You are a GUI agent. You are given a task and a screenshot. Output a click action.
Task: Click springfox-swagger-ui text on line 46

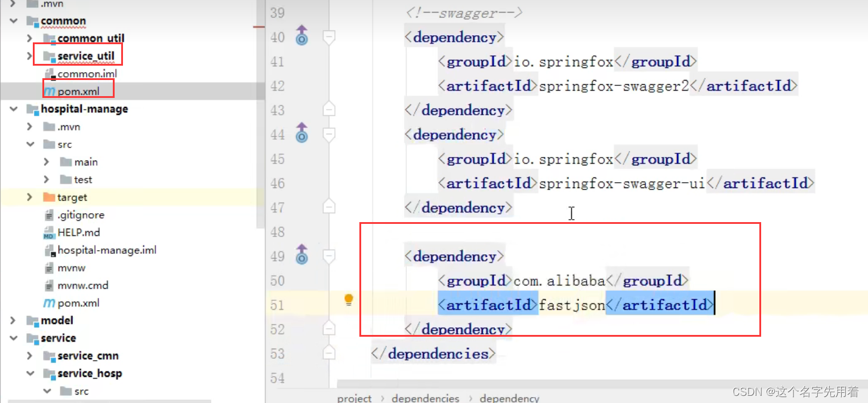[621, 183]
